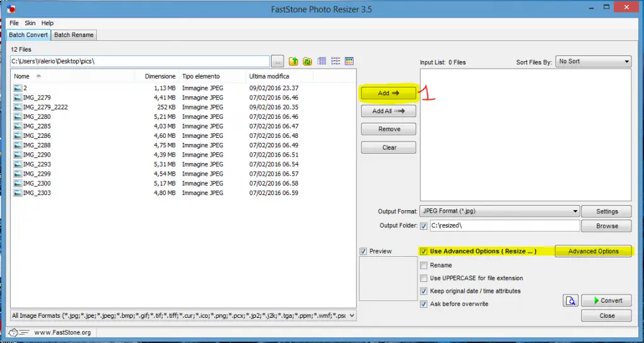Click the source folder path field

[x=140, y=61]
